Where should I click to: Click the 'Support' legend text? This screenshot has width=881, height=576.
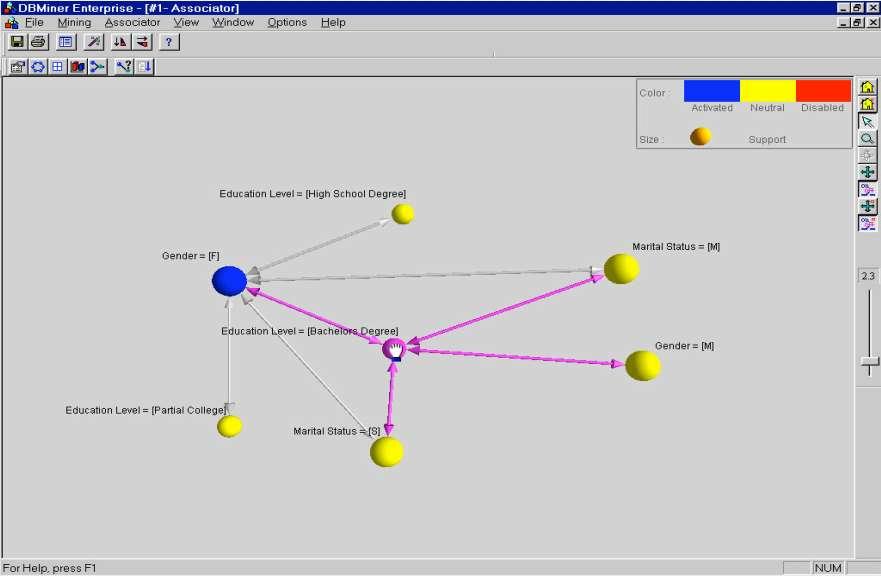767,139
